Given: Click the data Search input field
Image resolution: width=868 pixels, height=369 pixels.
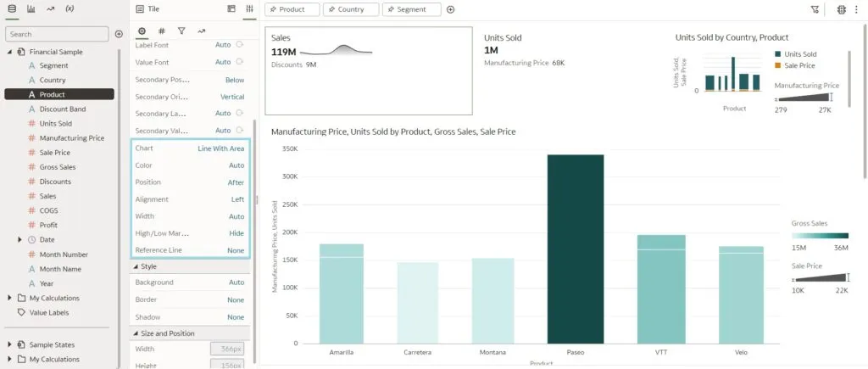Looking at the screenshot, I should coord(56,34).
